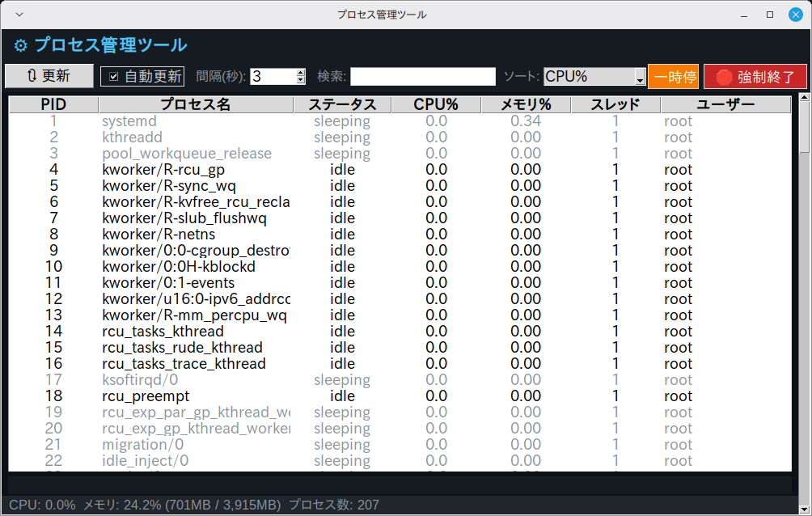The image size is (812, 516).
Task: Maximize the window
Action: tap(770, 15)
